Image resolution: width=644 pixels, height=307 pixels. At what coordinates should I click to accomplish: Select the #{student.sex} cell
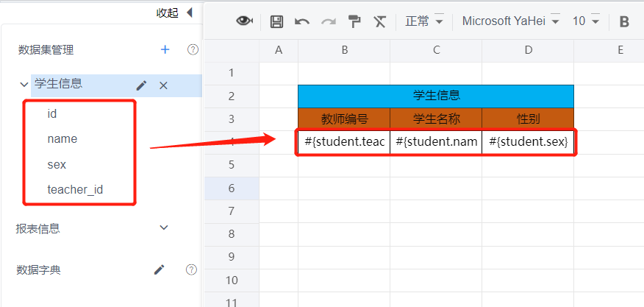click(x=528, y=142)
